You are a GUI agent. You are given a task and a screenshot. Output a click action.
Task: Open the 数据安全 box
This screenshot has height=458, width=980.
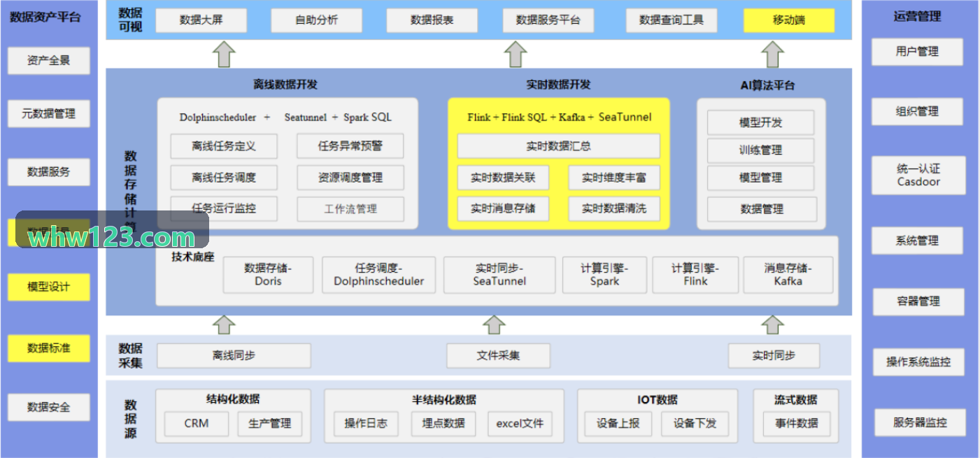coord(49,407)
